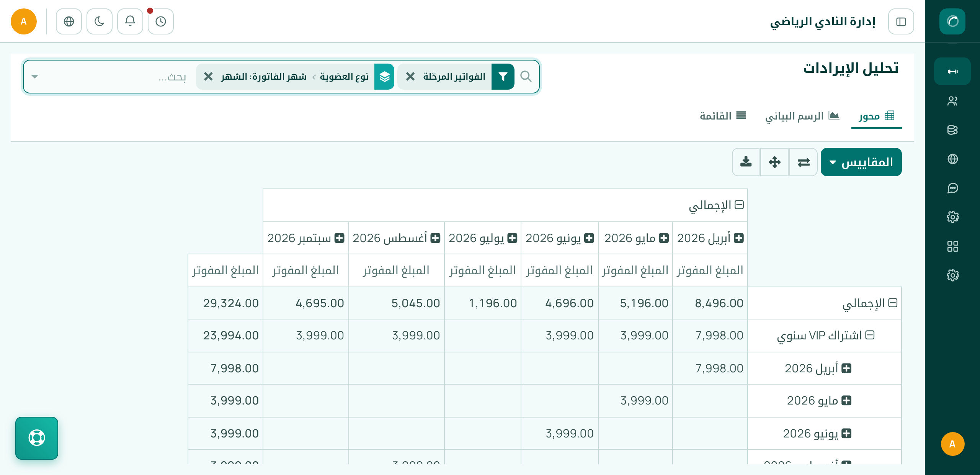Switch to the الرسم البياني chart tab

tap(802, 116)
